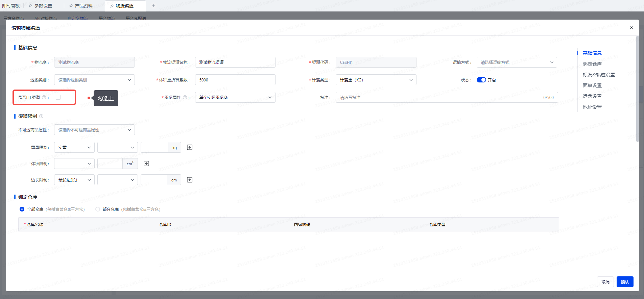The width and height of the screenshot is (644, 299).
Task: Toggle the 状态 开启 switch
Action: (x=481, y=80)
